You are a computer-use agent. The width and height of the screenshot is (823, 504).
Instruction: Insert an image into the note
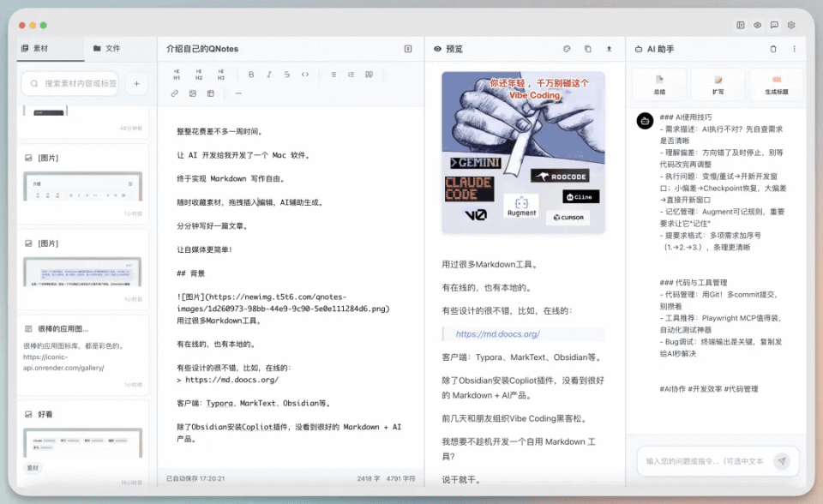coord(193,93)
